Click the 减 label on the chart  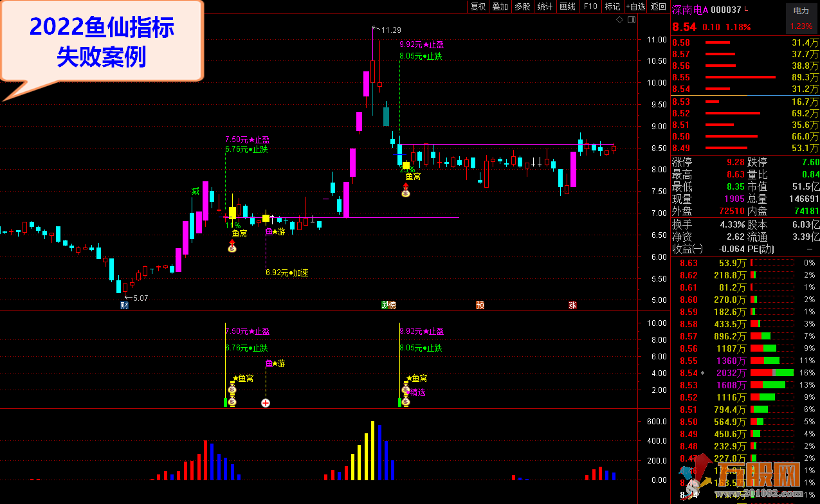195,191
